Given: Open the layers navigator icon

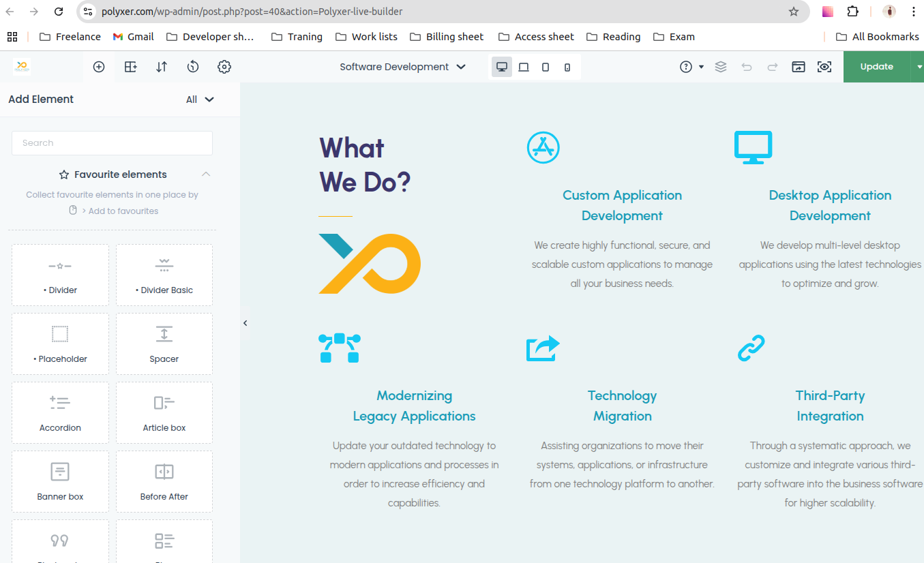Looking at the screenshot, I should click(x=721, y=67).
